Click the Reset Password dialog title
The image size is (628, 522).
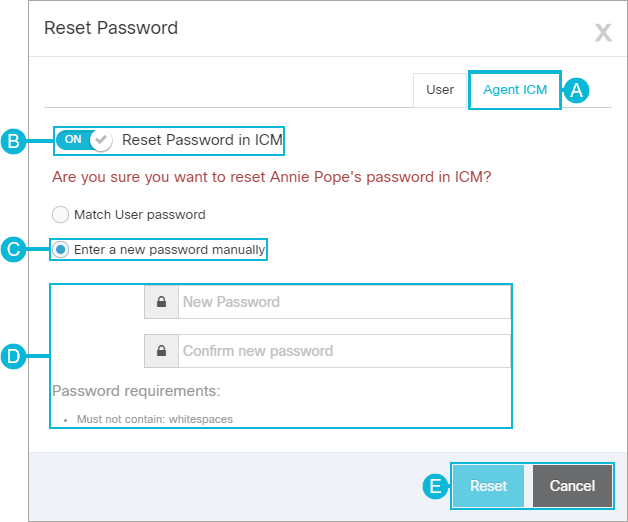111,28
